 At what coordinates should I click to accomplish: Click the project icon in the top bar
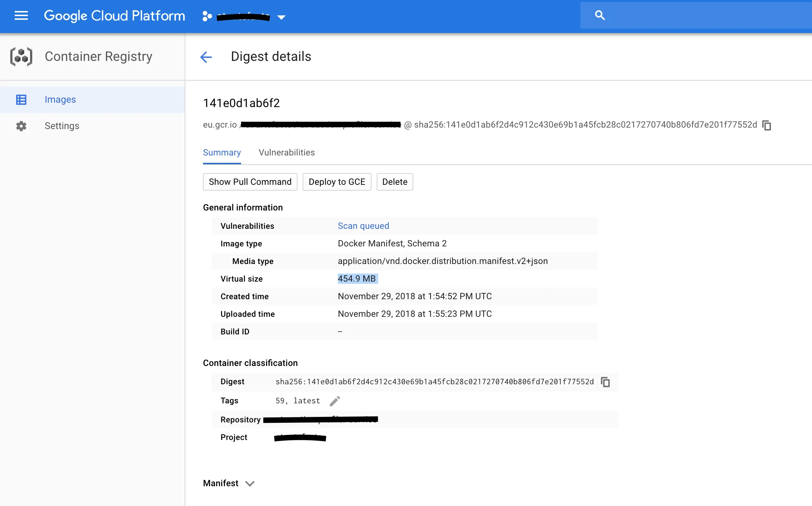(x=207, y=16)
